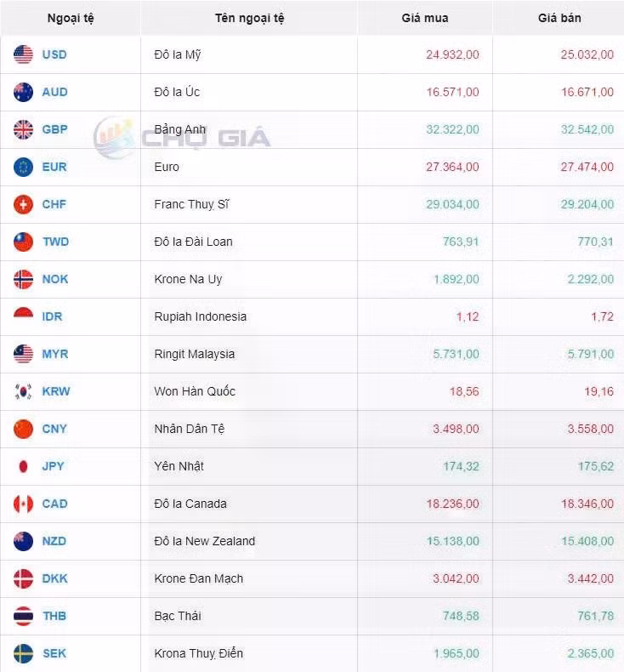Screen dimensions: 624x672
Task: Click the Swiss flag icon
Action: pos(23,204)
